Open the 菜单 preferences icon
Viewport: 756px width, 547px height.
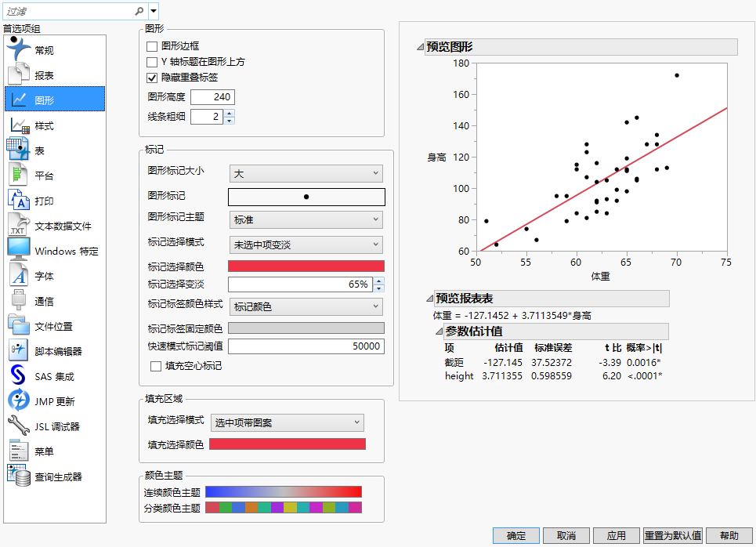(x=18, y=451)
